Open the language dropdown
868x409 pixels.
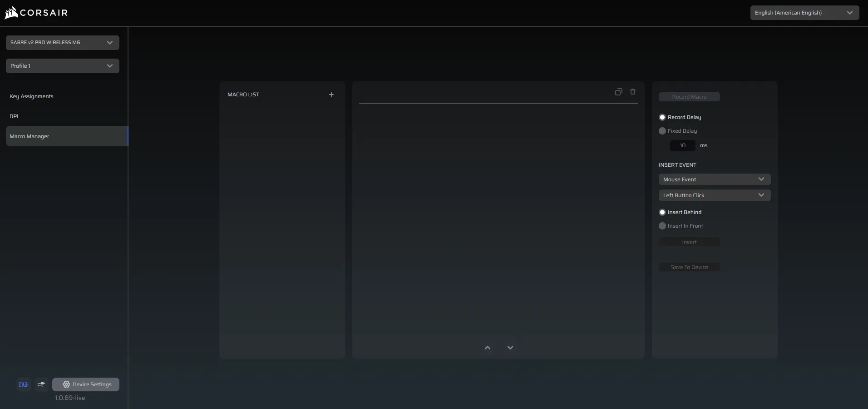click(804, 13)
